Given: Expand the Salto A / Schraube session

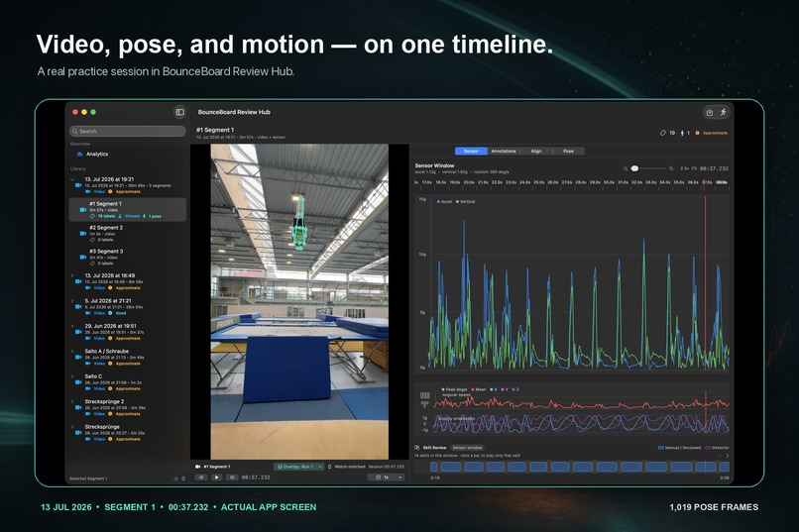Looking at the screenshot, I should coord(72,352).
